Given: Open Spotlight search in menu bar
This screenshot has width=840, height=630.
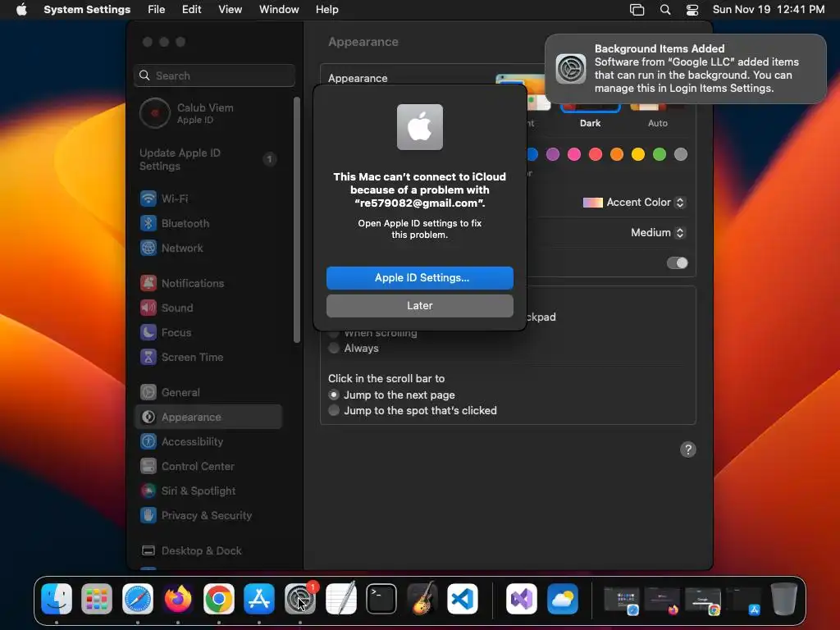Looking at the screenshot, I should (664, 10).
